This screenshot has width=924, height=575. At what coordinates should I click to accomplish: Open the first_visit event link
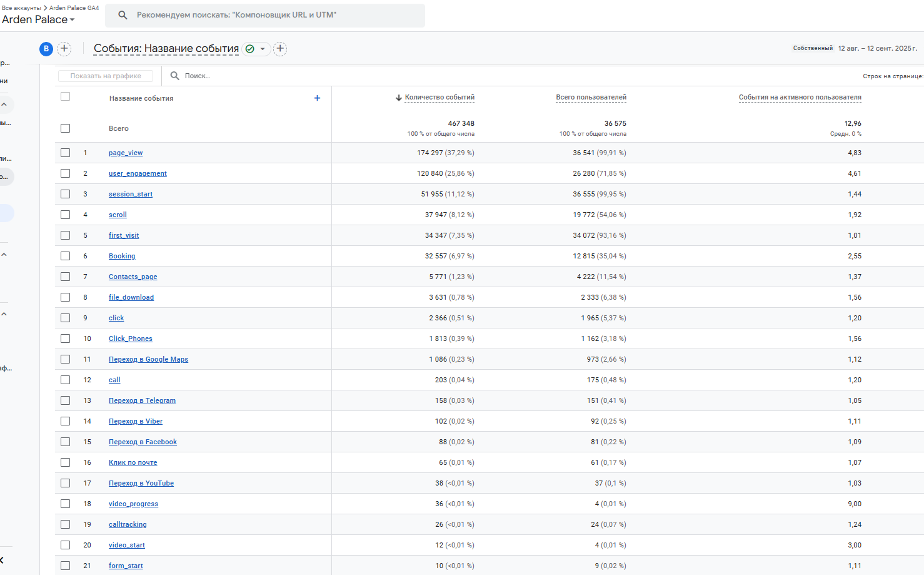point(124,235)
